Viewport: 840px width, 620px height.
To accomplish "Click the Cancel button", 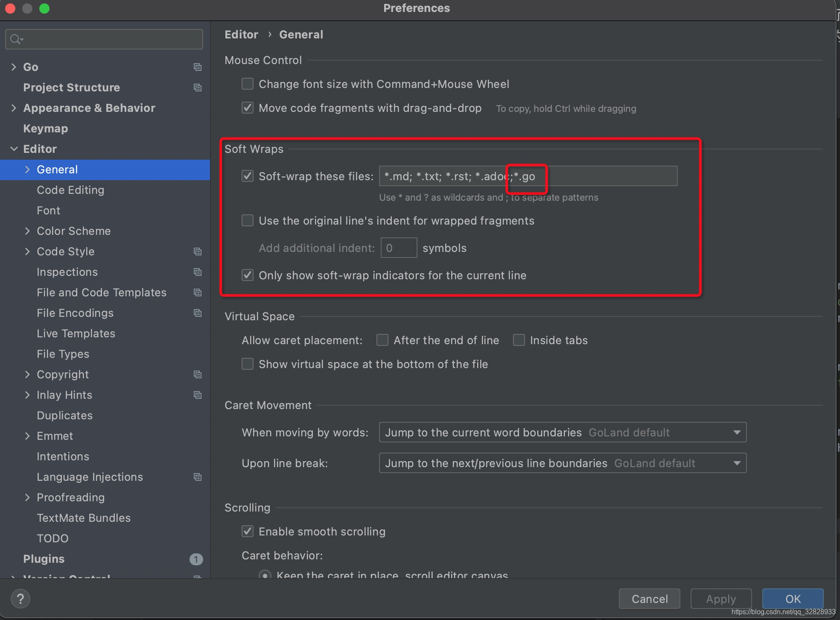I will (x=651, y=598).
